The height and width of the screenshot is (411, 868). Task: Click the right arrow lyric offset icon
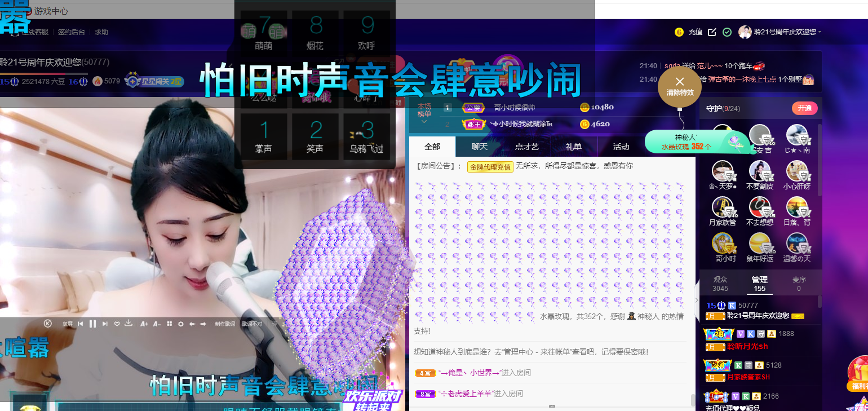click(x=203, y=324)
